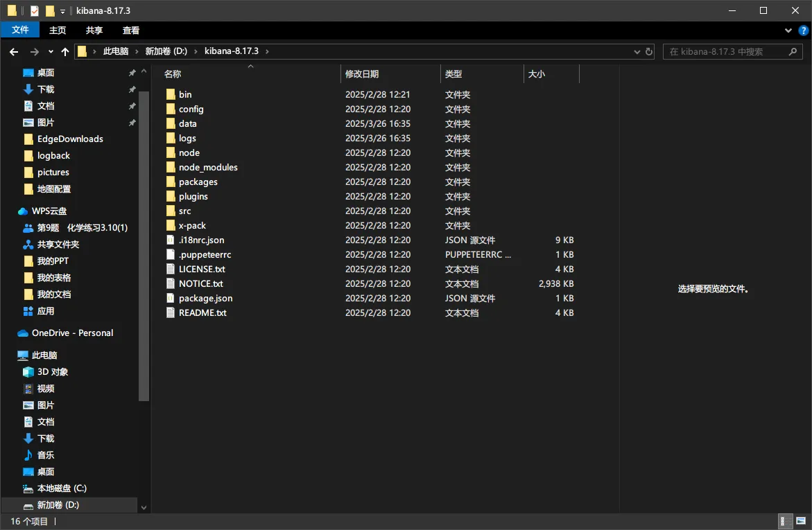Go up one folder level

[64, 52]
